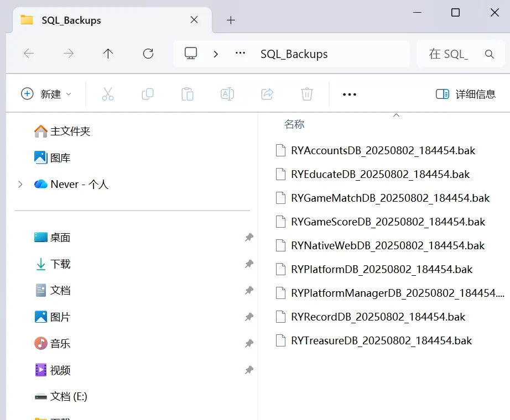Expand the address bar chevron after PC icon
This screenshot has width=510, height=420.
[x=216, y=54]
